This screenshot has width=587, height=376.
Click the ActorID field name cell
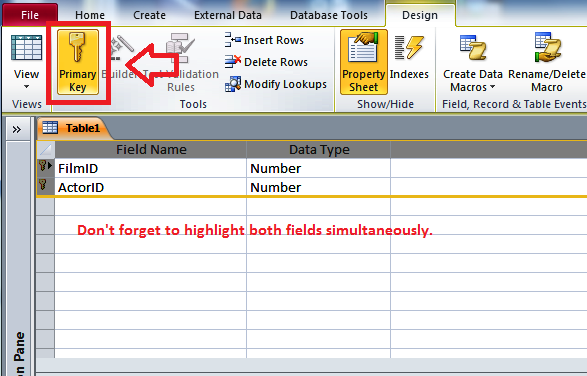[150, 187]
